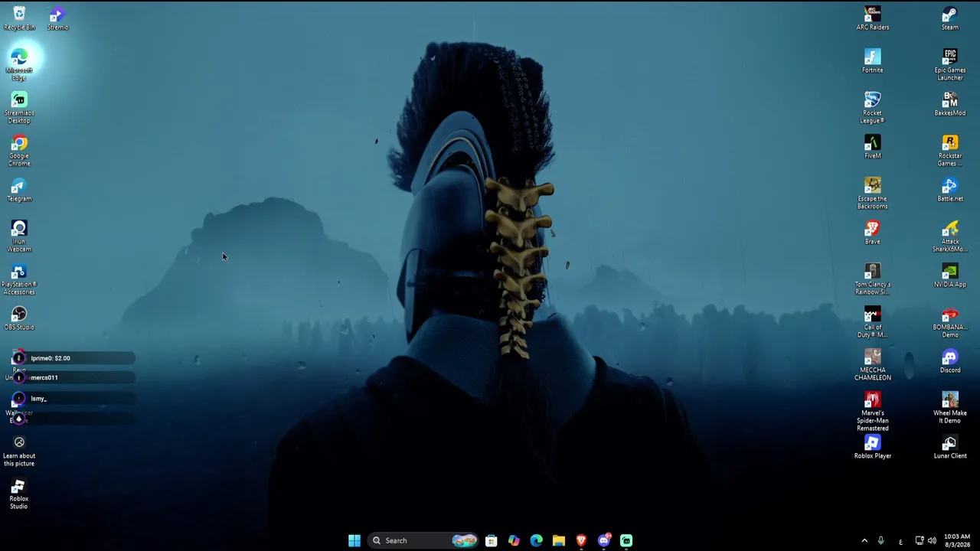
Task: Click the 'mercs011' overlay entry
Action: 73,377
